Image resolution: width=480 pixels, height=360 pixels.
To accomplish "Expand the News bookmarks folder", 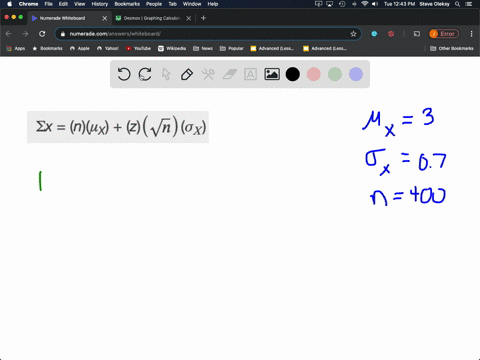I will (x=203, y=48).
